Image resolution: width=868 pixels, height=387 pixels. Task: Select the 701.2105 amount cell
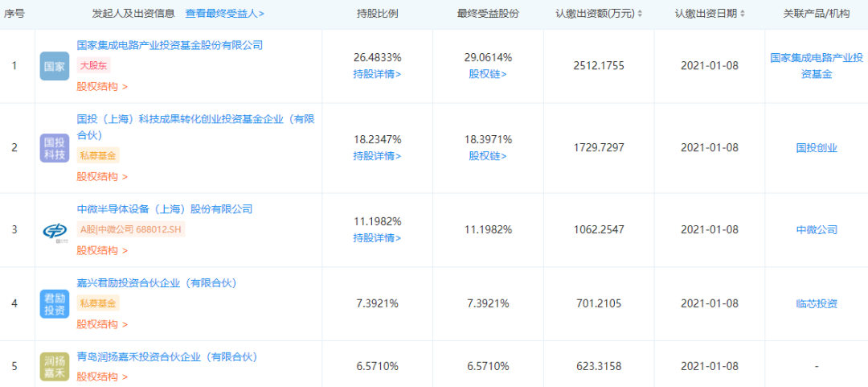click(599, 304)
